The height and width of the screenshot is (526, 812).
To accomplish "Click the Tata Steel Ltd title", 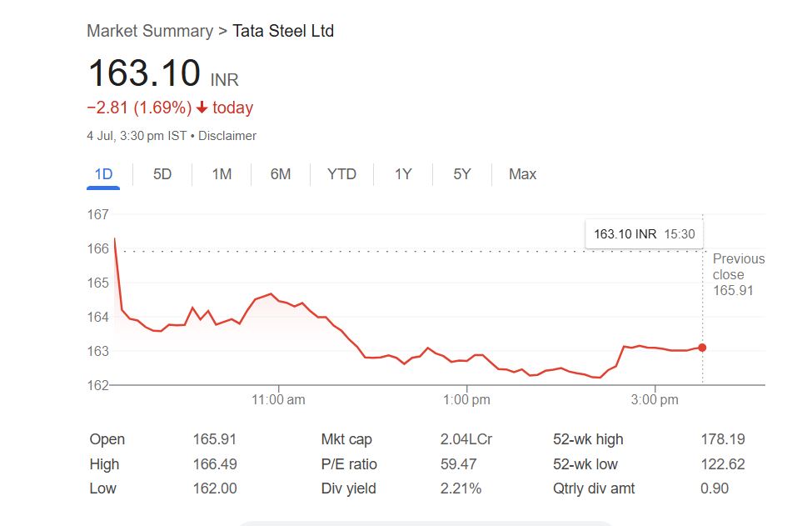I will click(283, 32).
